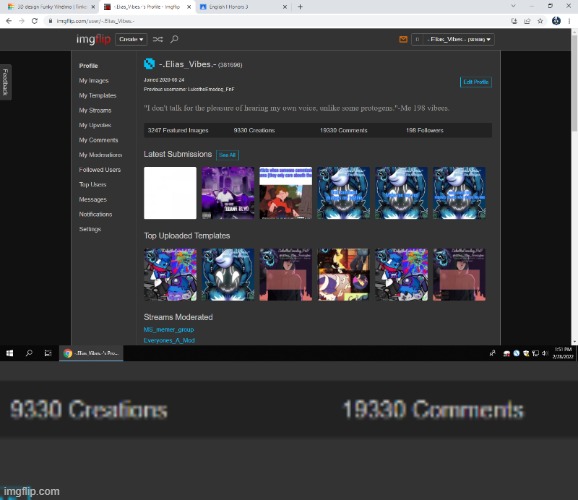Screen dimensions: 578x500
Task: Open the tab list chevron in Chrome
Action: [x=513, y=6]
